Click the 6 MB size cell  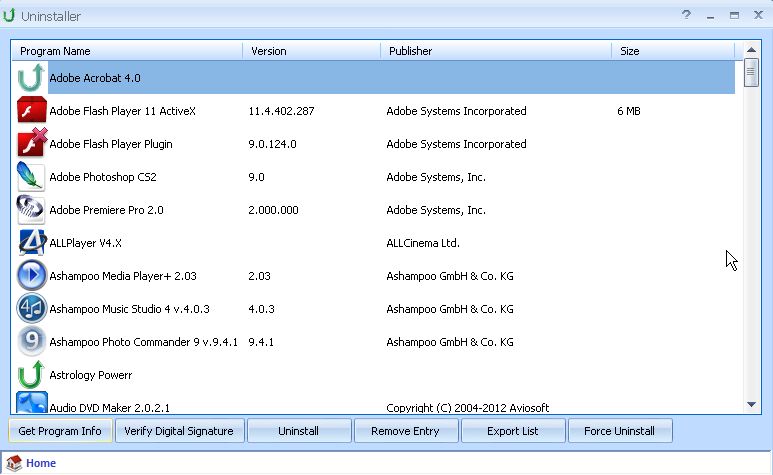coord(629,111)
